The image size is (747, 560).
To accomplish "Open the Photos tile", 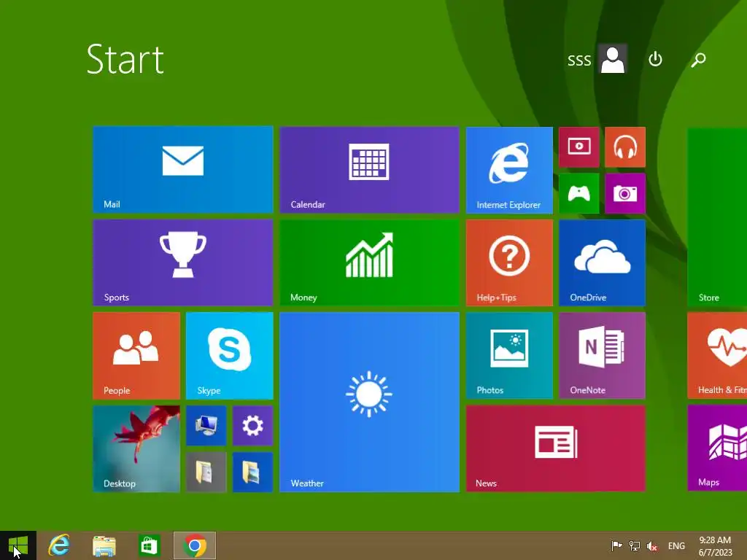I will click(509, 356).
